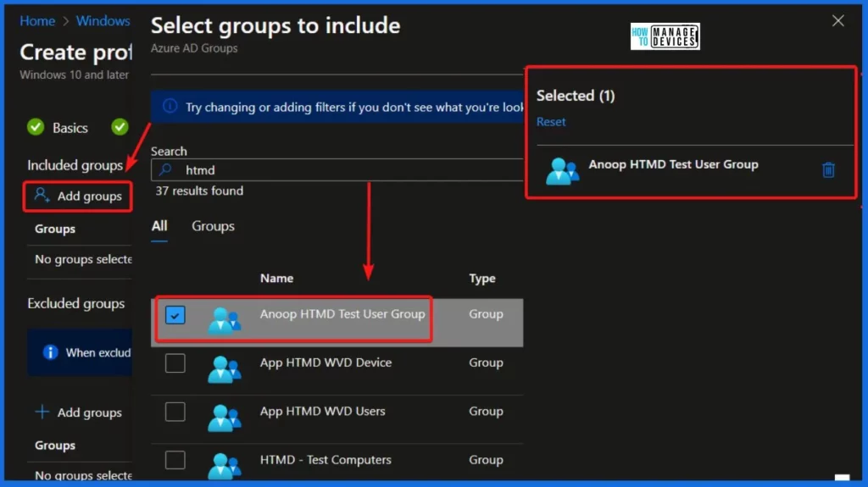Click the Name column header
This screenshot has height=487, width=868.
tap(277, 279)
